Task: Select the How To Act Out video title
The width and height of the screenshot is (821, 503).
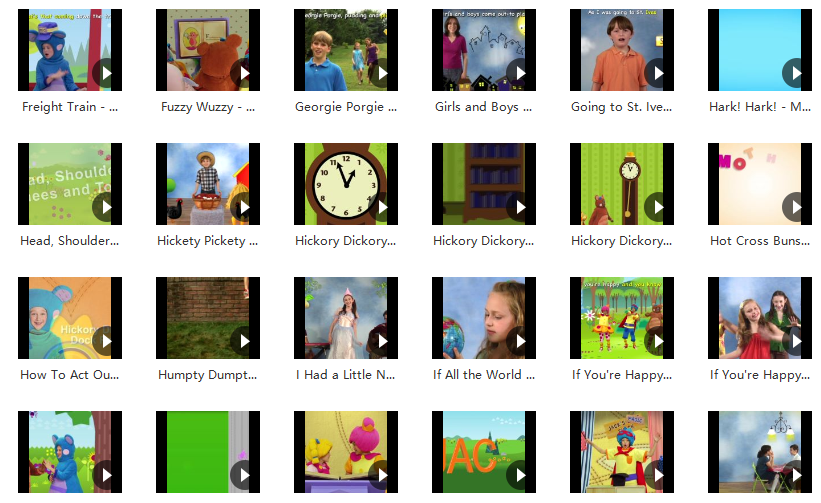Action: click(x=70, y=375)
